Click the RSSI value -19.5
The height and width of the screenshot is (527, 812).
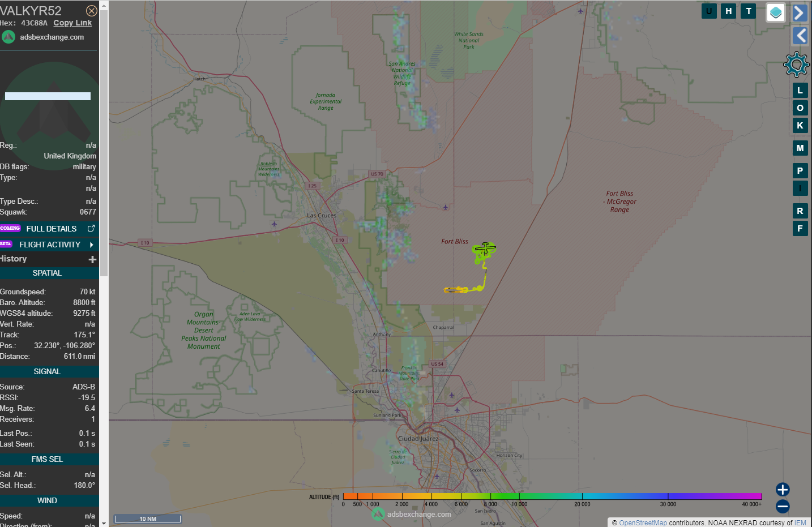[x=87, y=398]
